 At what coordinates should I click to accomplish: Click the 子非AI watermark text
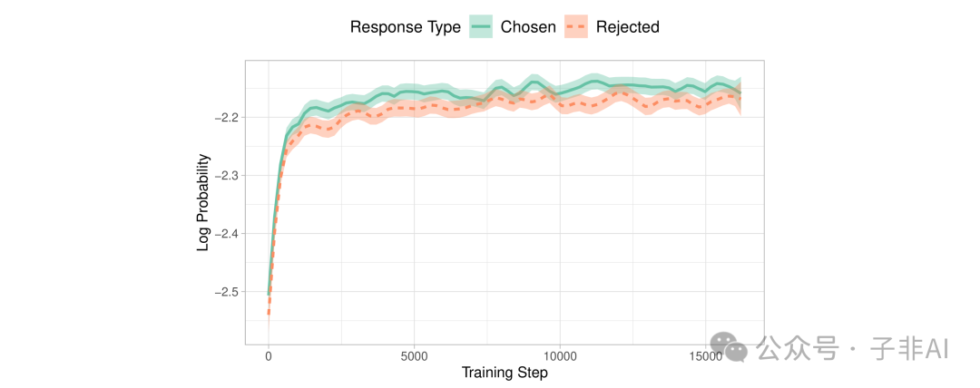[909, 347]
